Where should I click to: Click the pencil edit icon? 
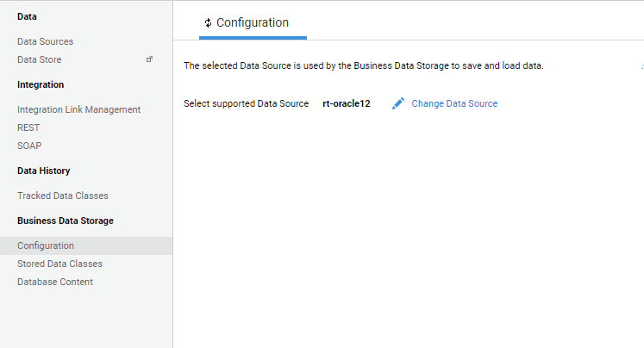click(398, 103)
